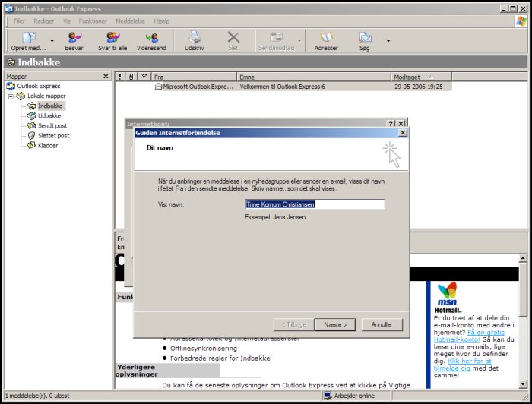
Task: Click the help question mark on Internetkonti dialog
Action: point(391,123)
